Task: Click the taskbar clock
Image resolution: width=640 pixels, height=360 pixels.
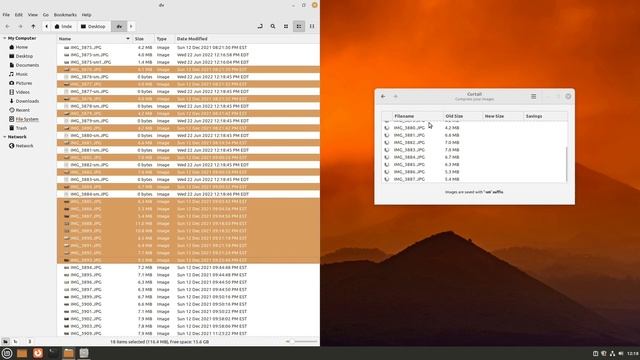Action: pyautogui.click(x=632, y=353)
